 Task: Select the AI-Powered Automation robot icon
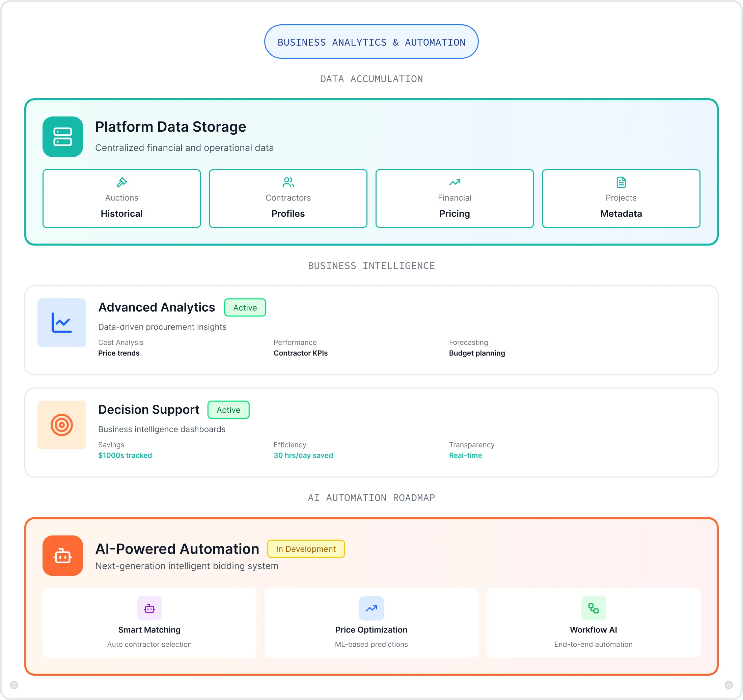tap(62, 556)
